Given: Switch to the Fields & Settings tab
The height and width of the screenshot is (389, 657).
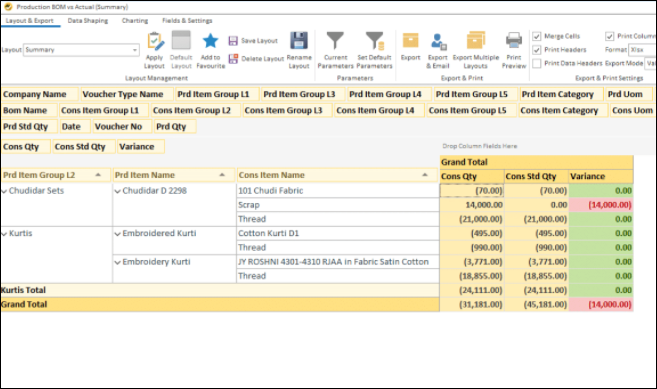Looking at the screenshot, I should point(187,21).
